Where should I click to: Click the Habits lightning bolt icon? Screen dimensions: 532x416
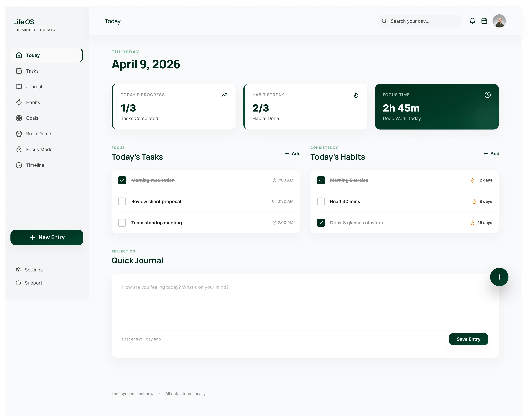19,102
